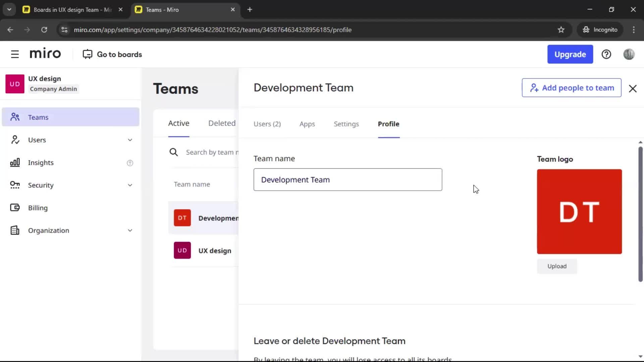Click the search magnifier icon
The height and width of the screenshot is (362, 644).
pos(173,152)
